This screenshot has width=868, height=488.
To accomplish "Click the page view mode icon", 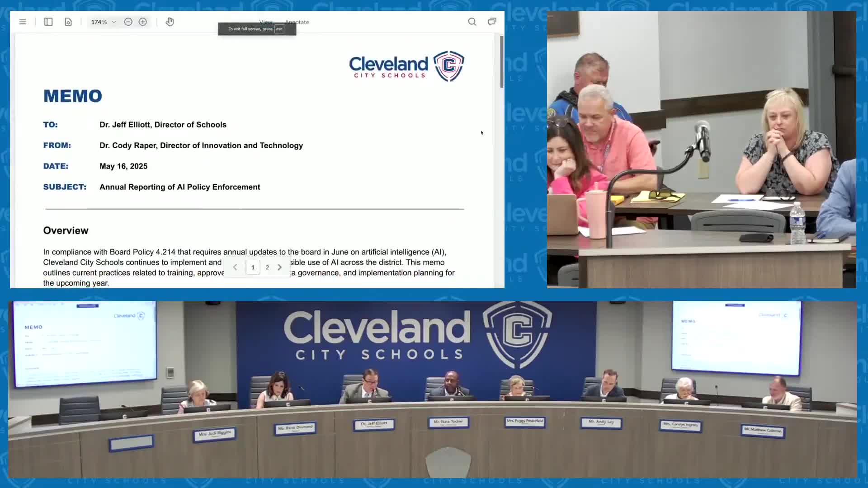I will coord(68,22).
